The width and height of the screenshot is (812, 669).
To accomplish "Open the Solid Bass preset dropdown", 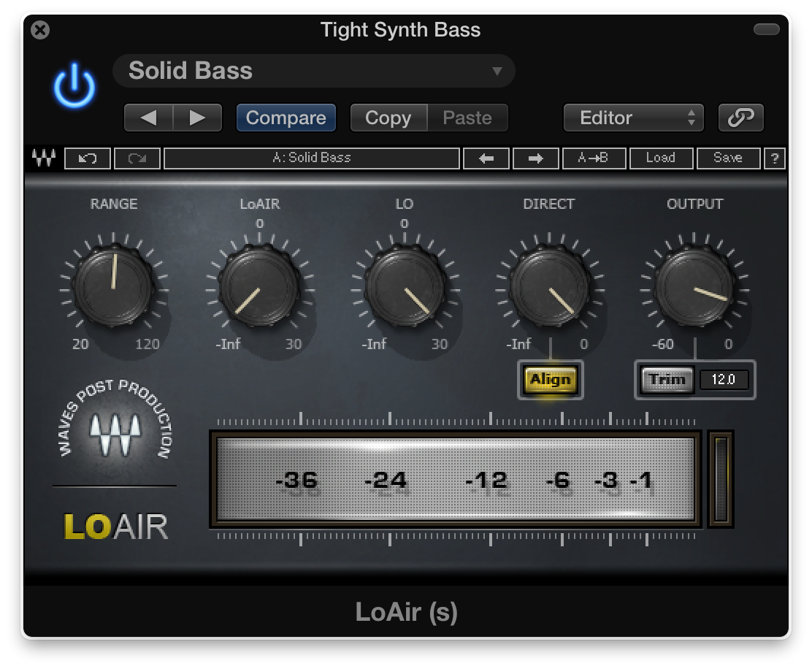I will click(314, 71).
